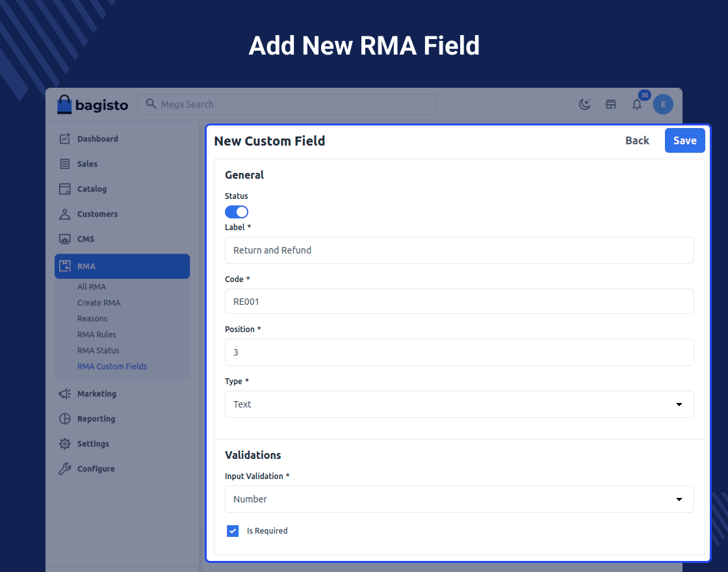The image size is (728, 572).
Task: Click the Back link
Action: [x=637, y=140]
